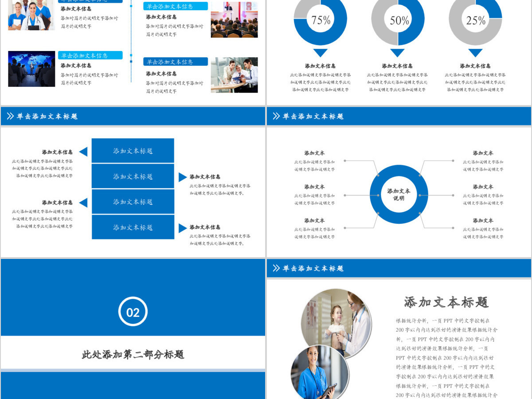Click the cyan 单击添加文本信息 label left of audience photo

point(176,6)
